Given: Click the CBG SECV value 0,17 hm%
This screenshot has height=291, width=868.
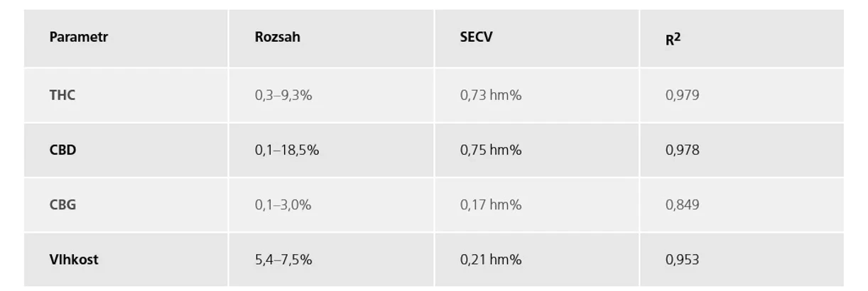Looking at the screenshot, I should 491,205.
